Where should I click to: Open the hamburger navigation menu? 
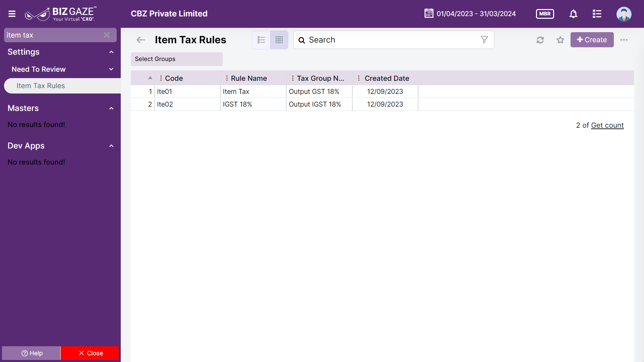click(x=12, y=14)
